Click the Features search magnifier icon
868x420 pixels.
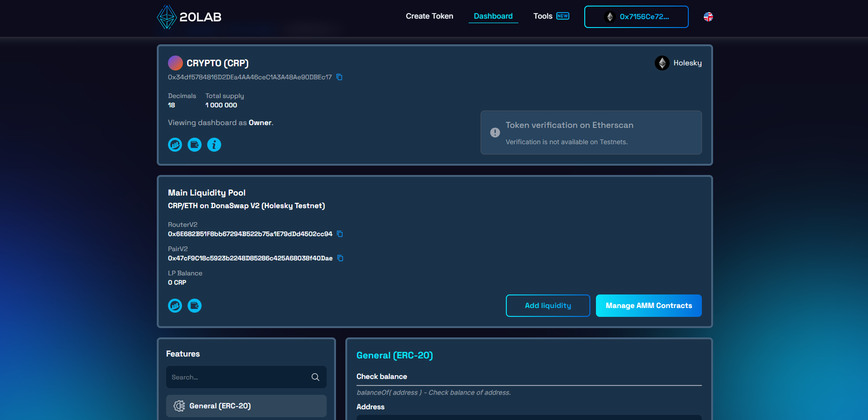coord(315,377)
